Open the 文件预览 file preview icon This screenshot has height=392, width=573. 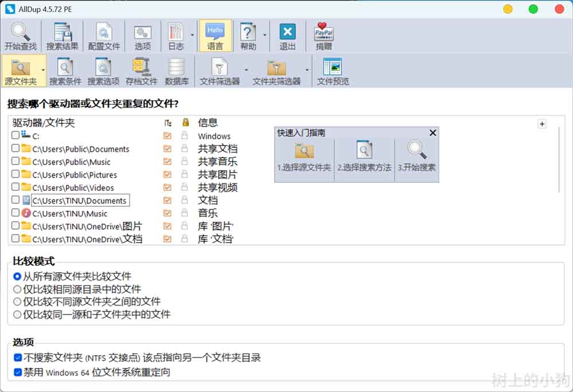pos(333,71)
